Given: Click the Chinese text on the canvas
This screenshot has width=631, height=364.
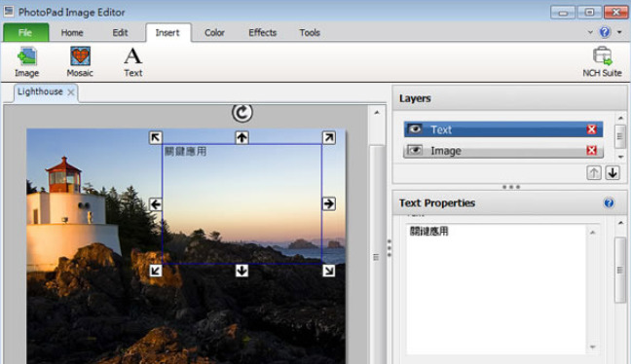Looking at the screenshot, I should pyautogui.click(x=186, y=152).
